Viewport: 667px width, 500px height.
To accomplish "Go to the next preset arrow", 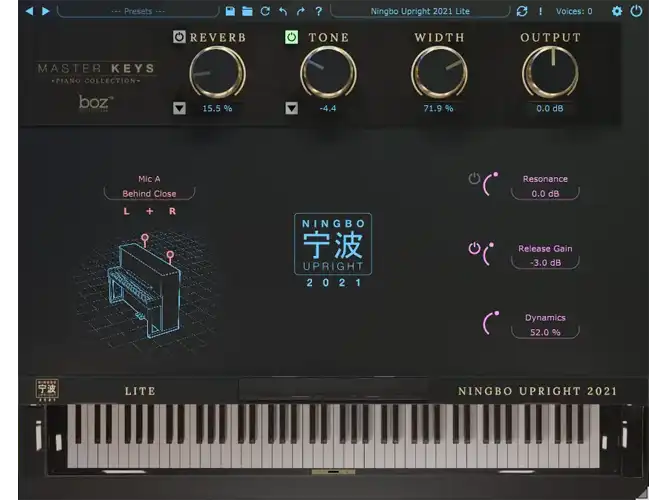I will [46, 11].
